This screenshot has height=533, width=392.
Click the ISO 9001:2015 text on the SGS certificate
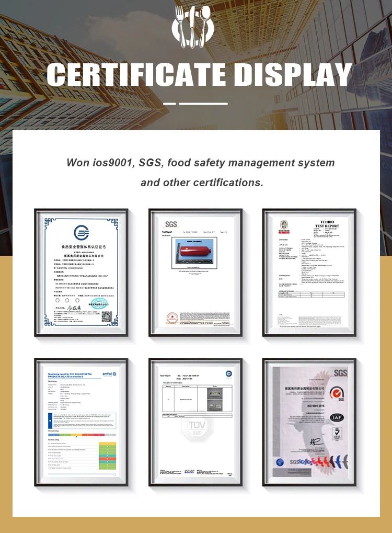[x=316, y=406]
